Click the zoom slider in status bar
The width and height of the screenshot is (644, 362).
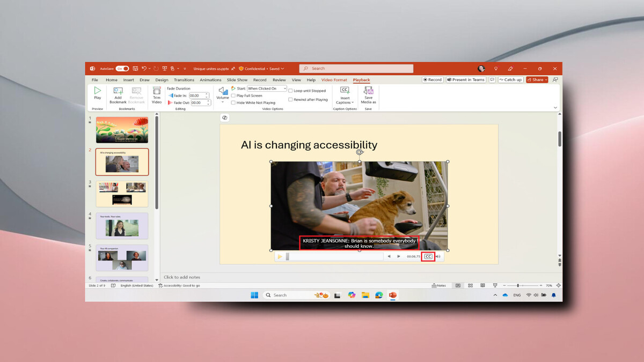518,285
